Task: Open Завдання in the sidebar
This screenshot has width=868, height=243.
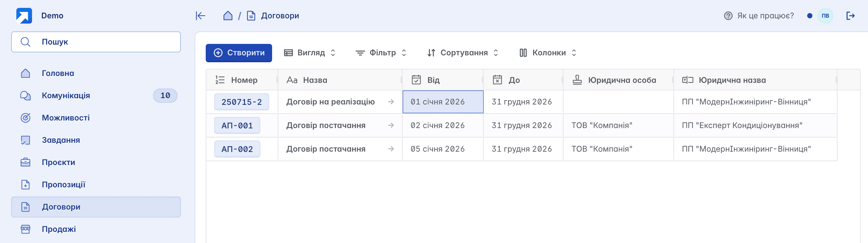Action: point(96,140)
